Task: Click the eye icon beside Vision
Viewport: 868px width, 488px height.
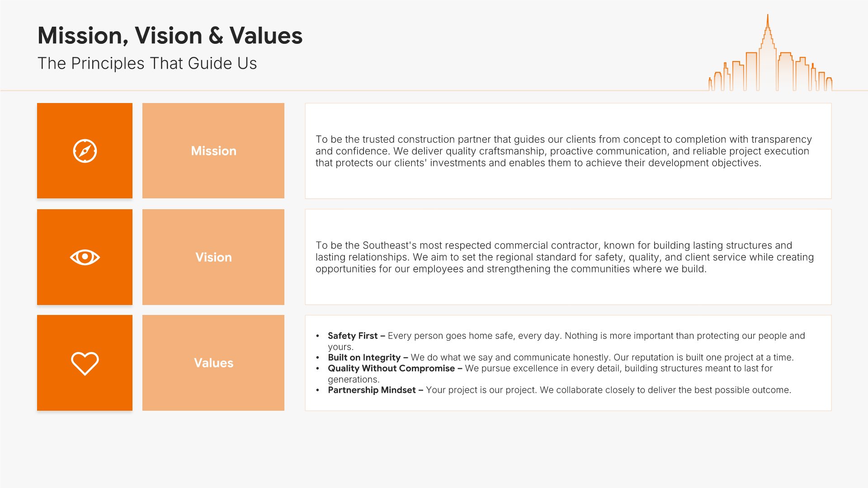Action: point(85,257)
